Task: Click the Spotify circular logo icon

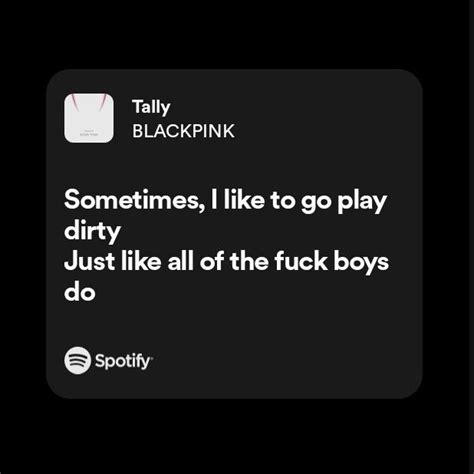Action: pyautogui.click(x=77, y=360)
